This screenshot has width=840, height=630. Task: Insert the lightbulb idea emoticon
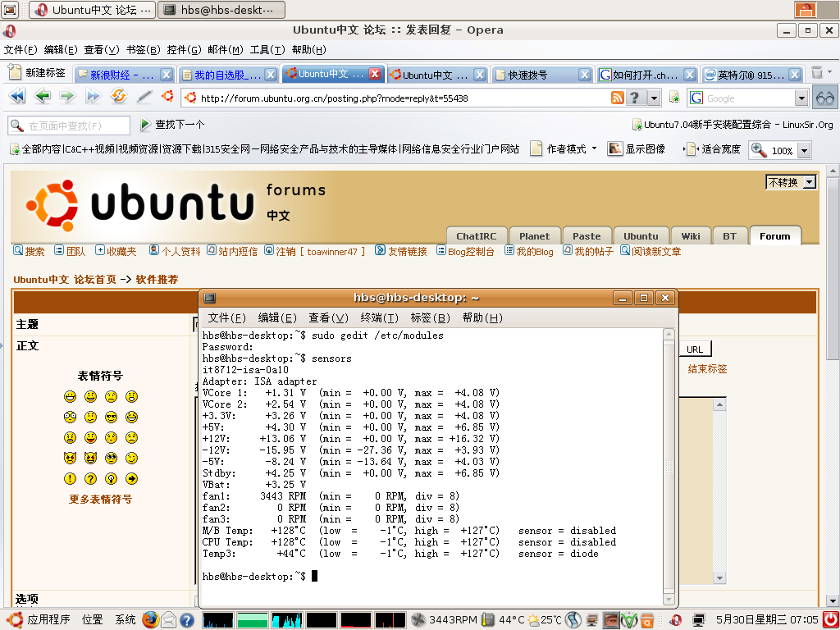pyautogui.click(x=111, y=478)
